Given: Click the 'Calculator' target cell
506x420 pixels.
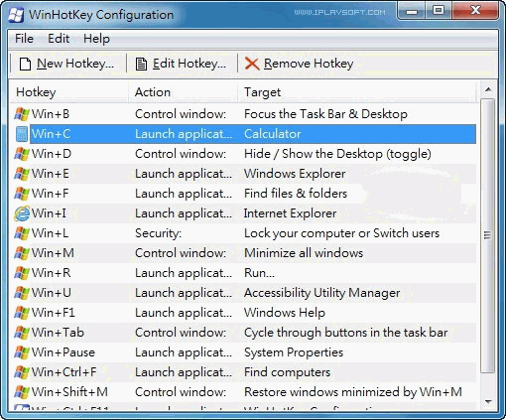Looking at the screenshot, I should pyautogui.click(x=273, y=134).
